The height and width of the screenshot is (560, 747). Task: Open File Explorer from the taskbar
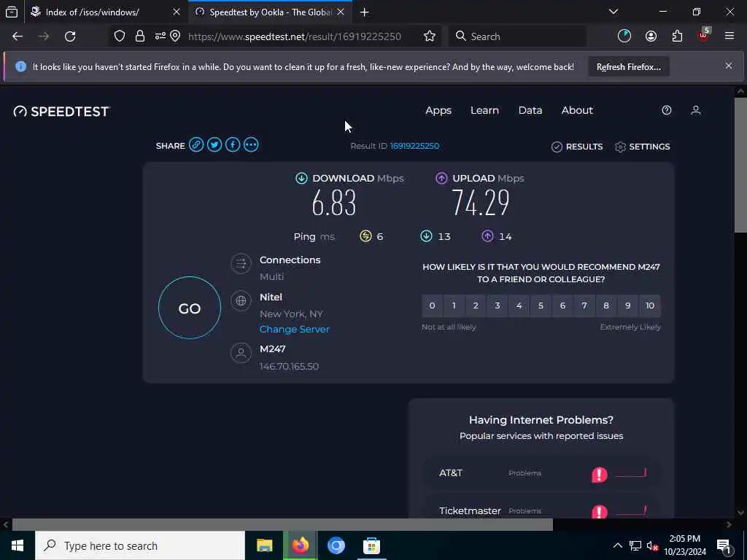coord(264,545)
